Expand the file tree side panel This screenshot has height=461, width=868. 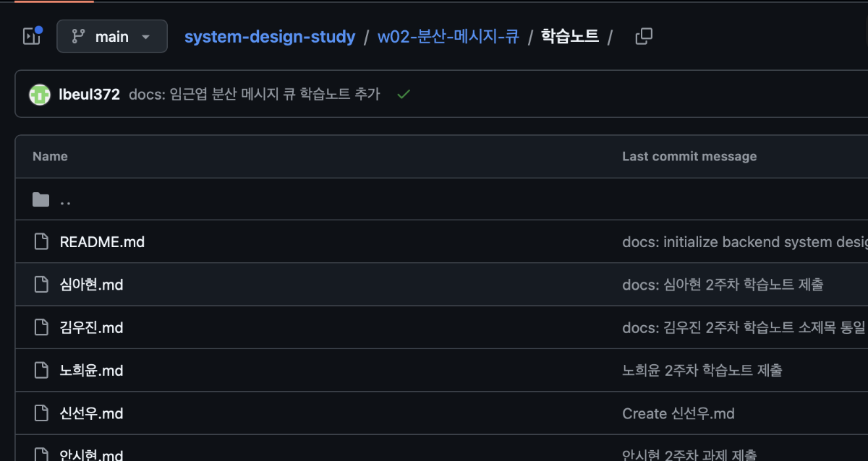click(32, 36)
